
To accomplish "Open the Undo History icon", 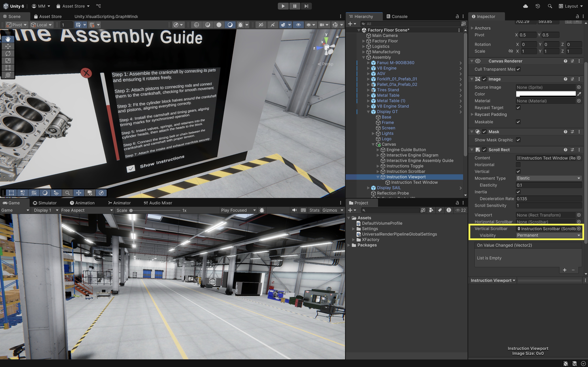I will 537,6.
